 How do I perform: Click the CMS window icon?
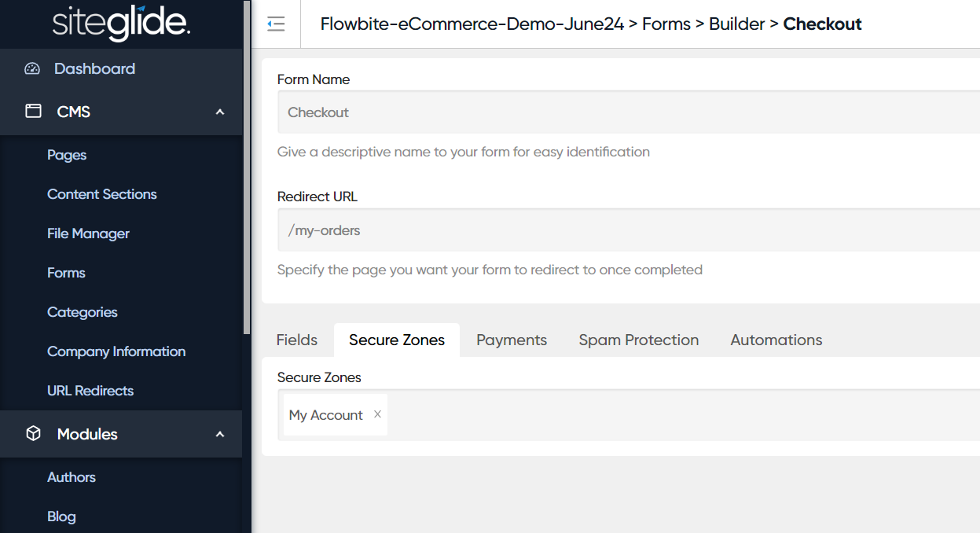33,112
